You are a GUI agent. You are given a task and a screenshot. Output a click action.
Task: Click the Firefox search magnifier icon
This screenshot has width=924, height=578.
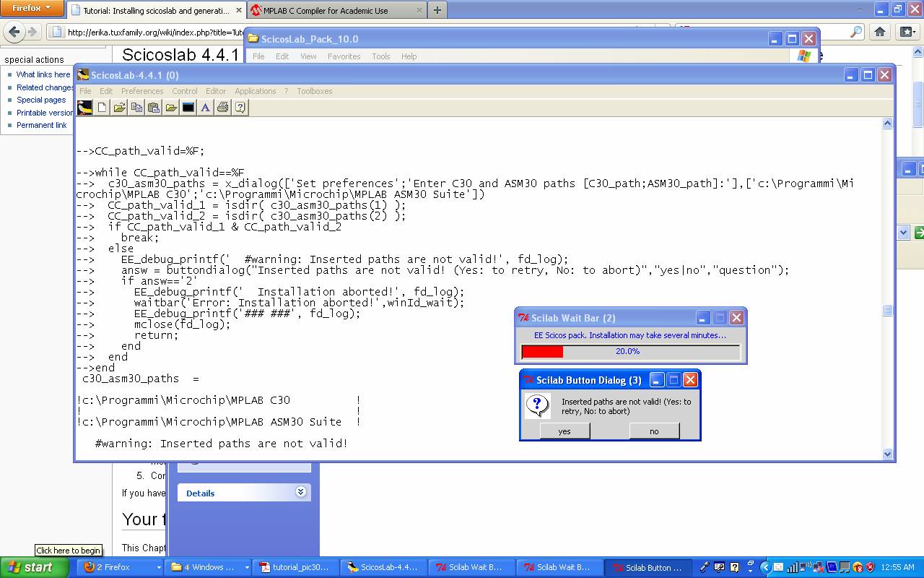pos(856,32)
